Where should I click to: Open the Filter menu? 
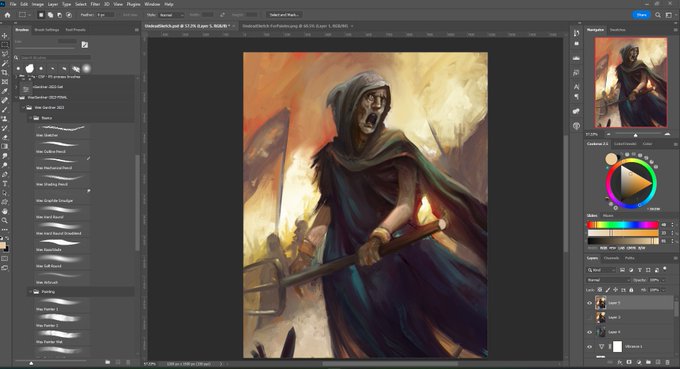point(95,4)
